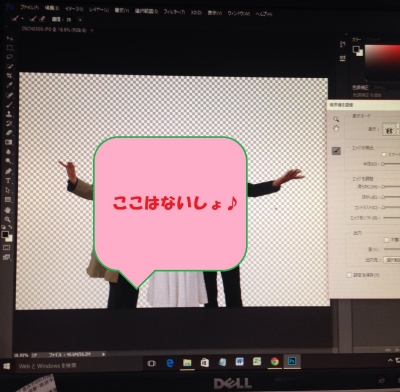The image size is (400, 392).
Task: Open Google Chrome from the taskbar
Action: 275,362
